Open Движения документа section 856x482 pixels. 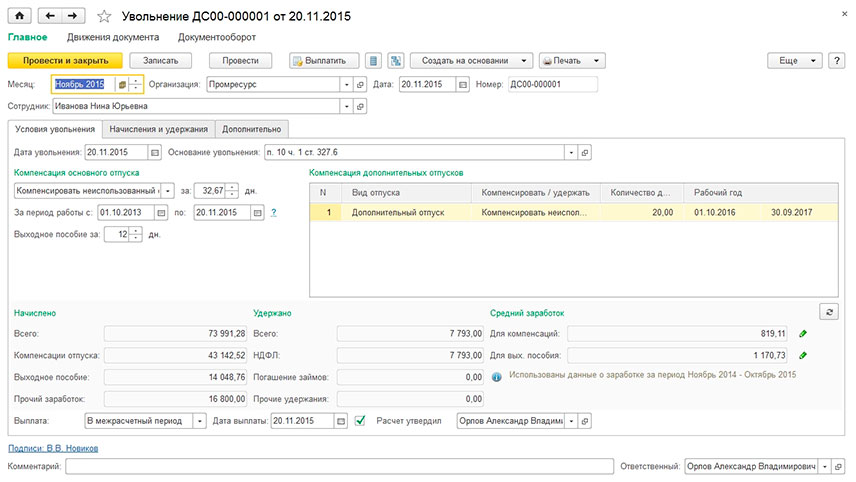point(113,37)
